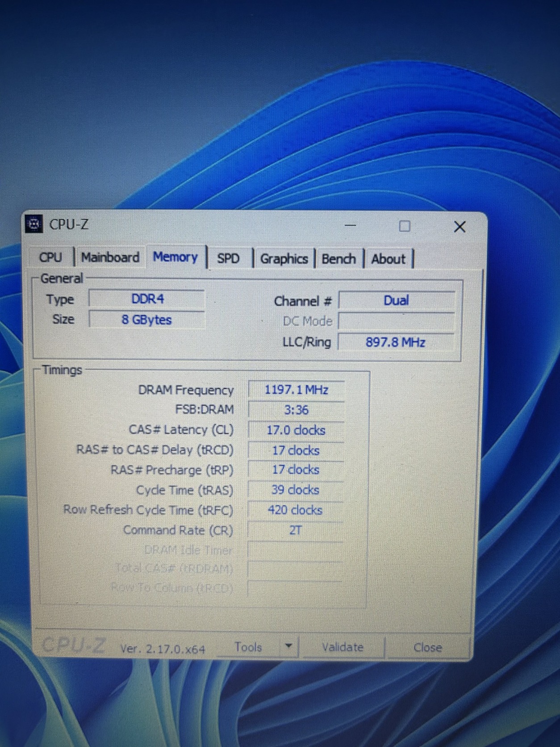This screenshot has width=560, height=747.
Task: Click the Cycle Time (tRAS) label
Action: coord(184,490)
